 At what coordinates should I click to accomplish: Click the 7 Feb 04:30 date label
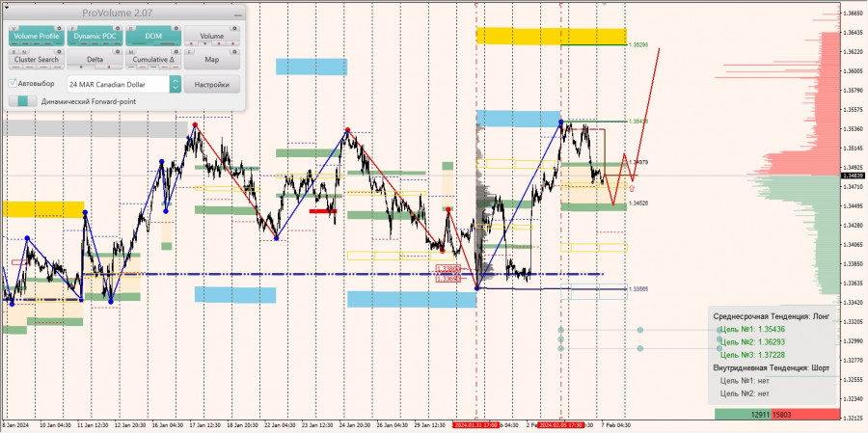coord(615,425)
